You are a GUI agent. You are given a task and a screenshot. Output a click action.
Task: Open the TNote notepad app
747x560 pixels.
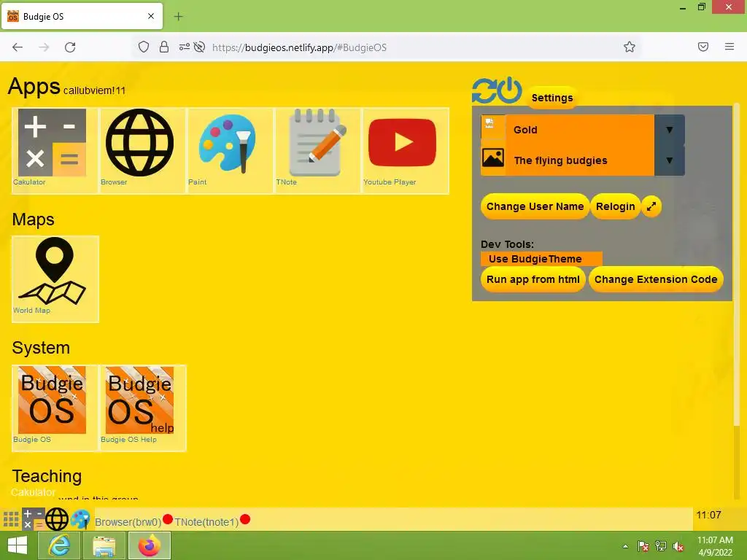coord(317,150)
